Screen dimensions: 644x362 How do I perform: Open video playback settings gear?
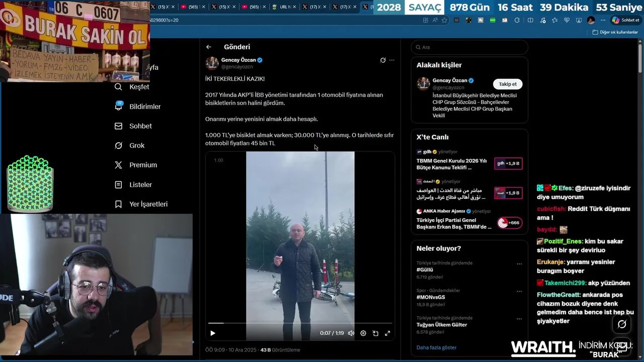(363, 333)
